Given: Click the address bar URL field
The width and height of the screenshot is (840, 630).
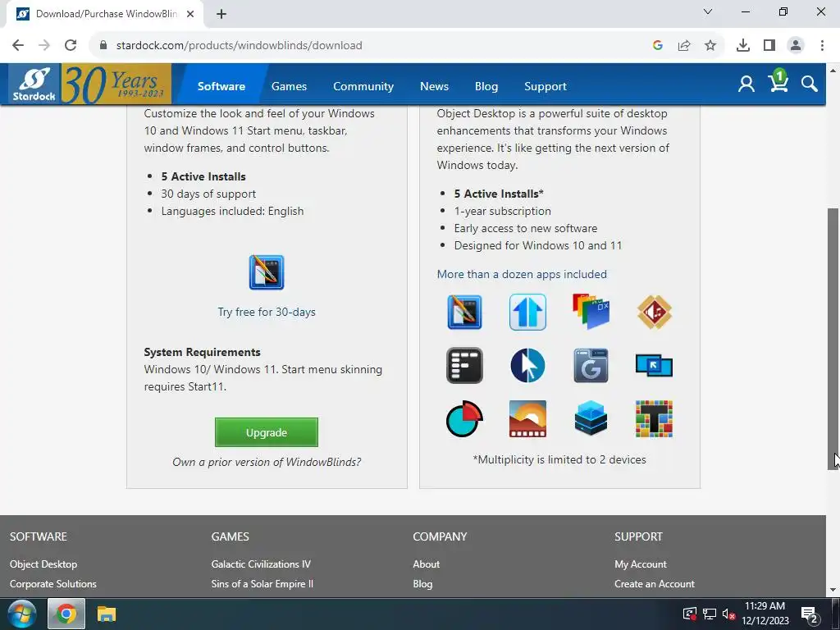Looking at the screenshot, I should (x=370, y=45).
